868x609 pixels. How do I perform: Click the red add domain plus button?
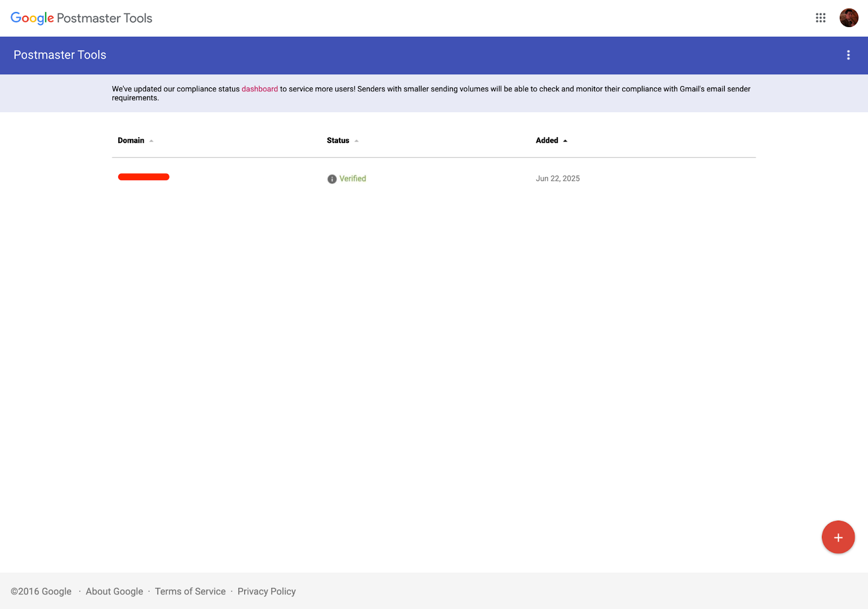coord(838,537)
